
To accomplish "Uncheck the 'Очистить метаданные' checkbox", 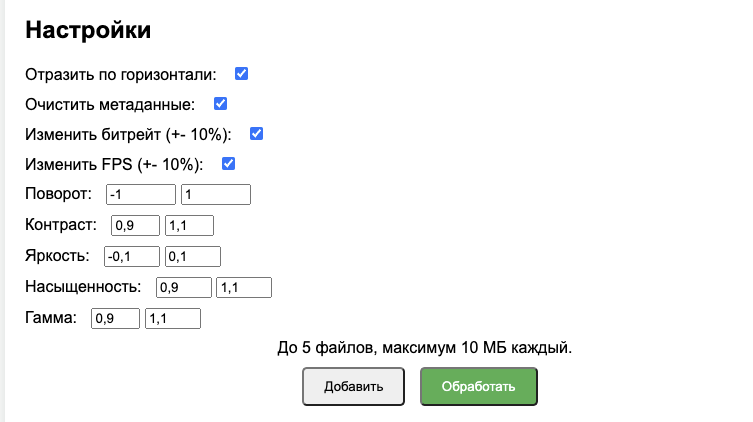I will 221,104.
